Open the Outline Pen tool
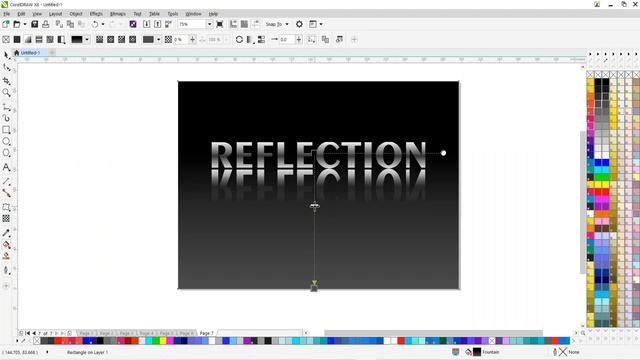The image size is (640, 360). (6, 270)
